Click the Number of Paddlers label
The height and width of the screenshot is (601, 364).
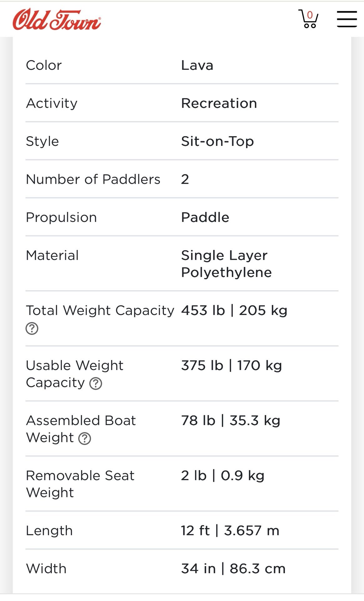(x=93, y=179)
